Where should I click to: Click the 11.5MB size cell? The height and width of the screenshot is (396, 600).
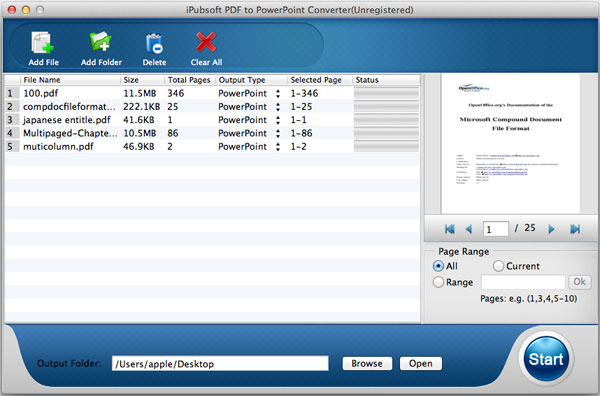(x=140, y=93)
